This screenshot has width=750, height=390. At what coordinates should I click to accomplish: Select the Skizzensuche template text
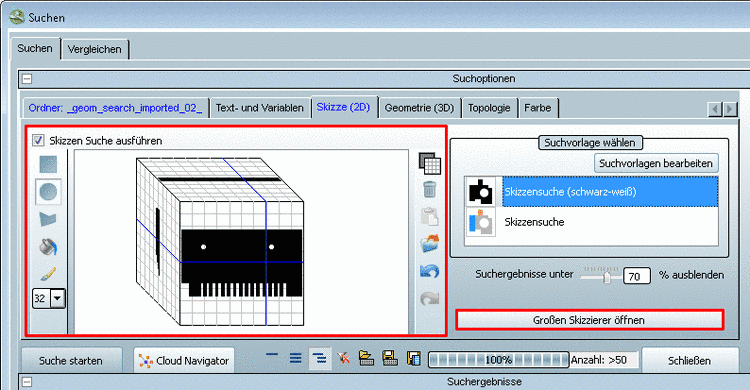click(x=534, y=222)
